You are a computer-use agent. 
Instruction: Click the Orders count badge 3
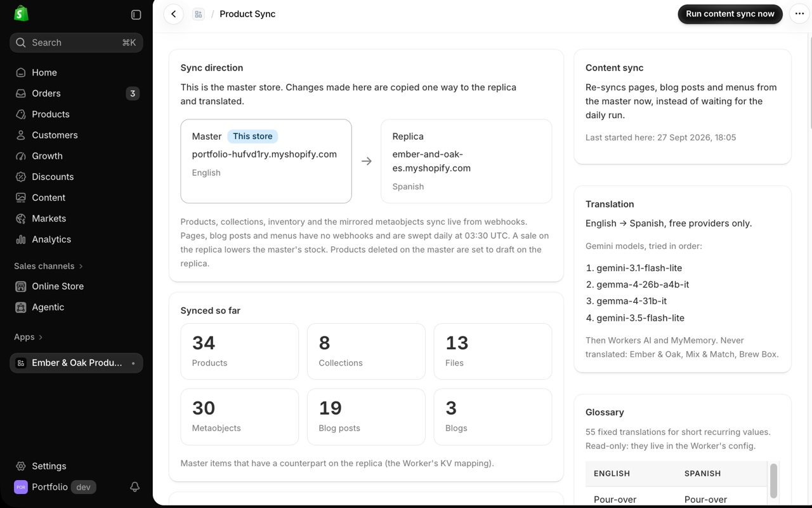(x=133, y=93)
